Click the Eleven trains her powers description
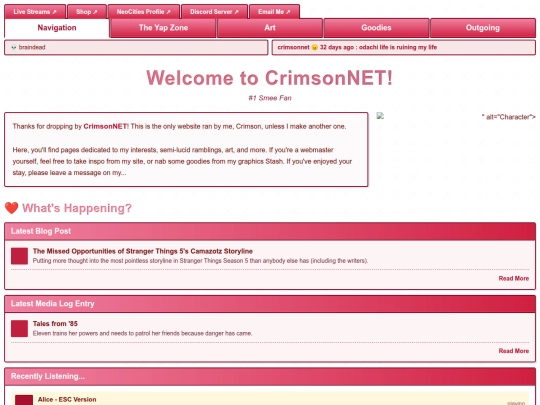This screenshot has width=540, height=405. [x=142, y=333]
